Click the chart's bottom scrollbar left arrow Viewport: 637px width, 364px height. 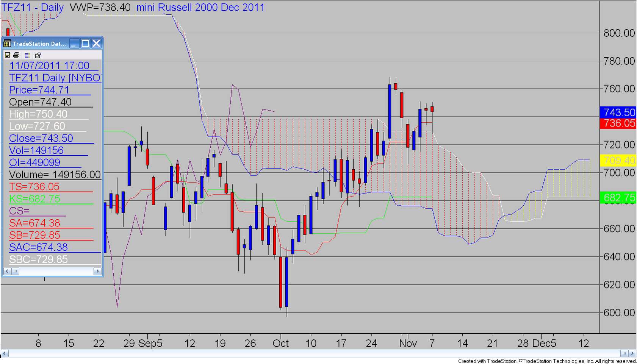pos(5,353)
